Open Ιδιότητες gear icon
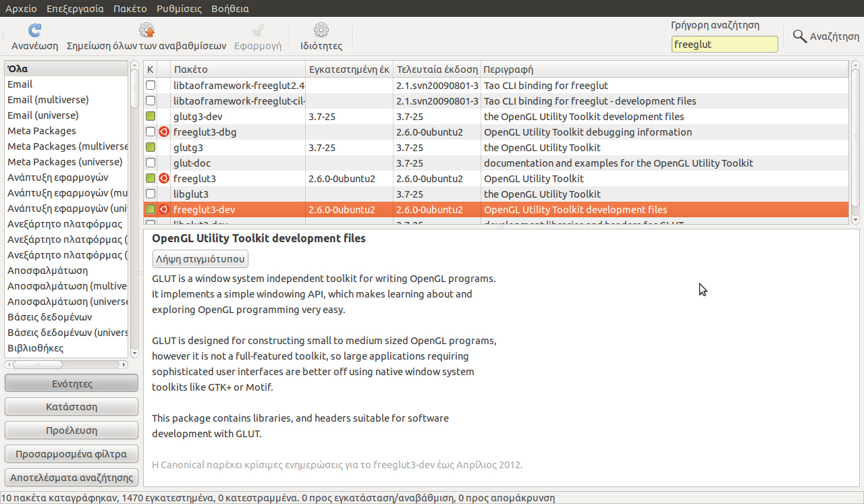The width and height of the screenshot is (864, 504). pos(321,30)
